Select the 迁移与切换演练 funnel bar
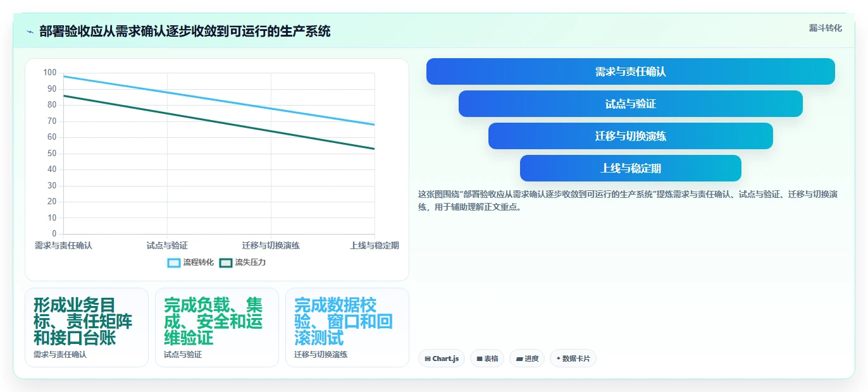The height and width of the screenshot is (392, 868). tap(631, 136)
